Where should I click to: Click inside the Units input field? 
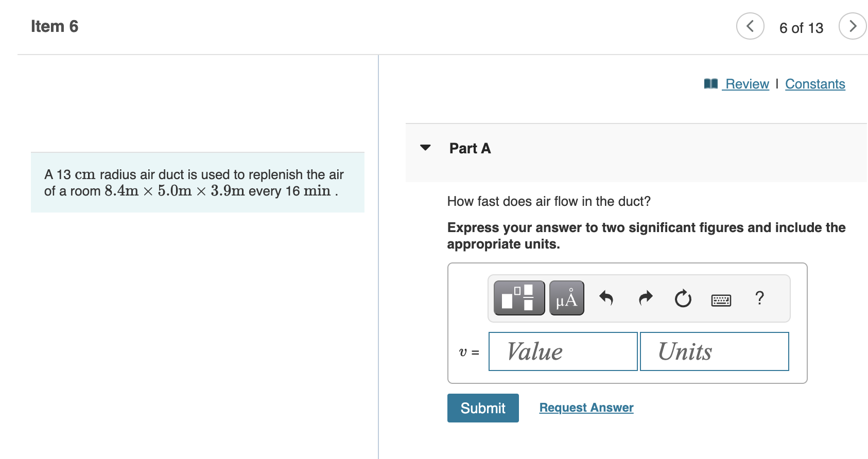714,351
